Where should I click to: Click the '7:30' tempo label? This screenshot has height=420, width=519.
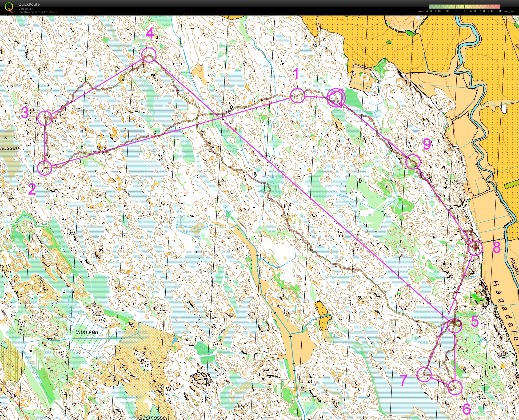click(x=491, y=11)
